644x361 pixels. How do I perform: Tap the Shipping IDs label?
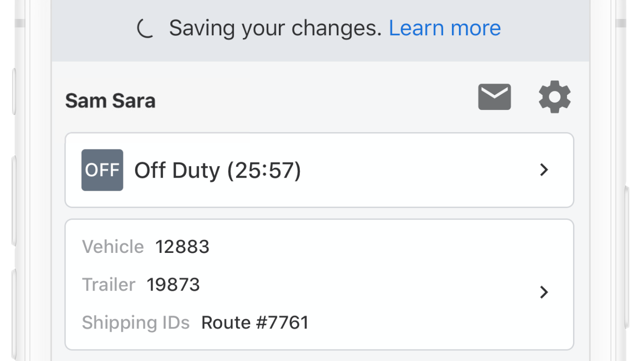pos(135,322)
